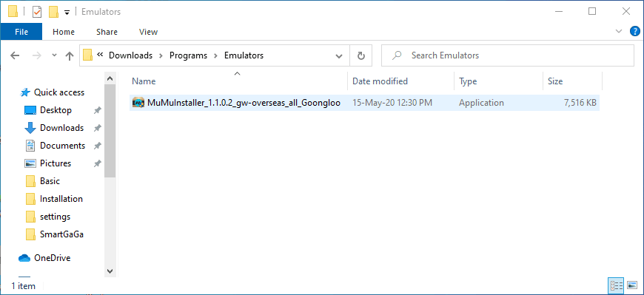The height and width of the screenshot is (295, 644).
Task: Open the File ribbon tab
Action: [x=21, y=32]
